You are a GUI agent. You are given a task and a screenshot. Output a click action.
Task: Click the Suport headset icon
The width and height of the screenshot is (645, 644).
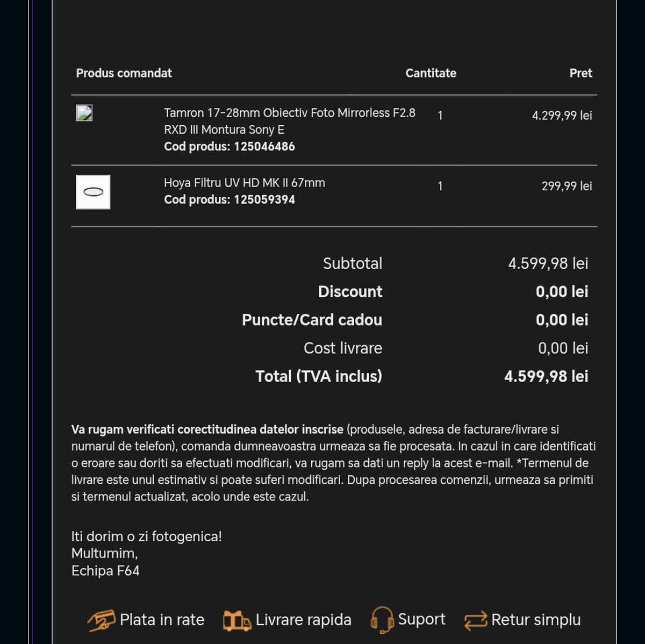coord(382,620)
